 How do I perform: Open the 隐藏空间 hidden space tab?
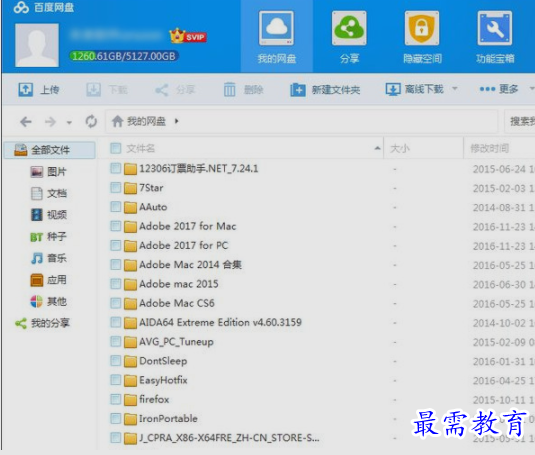point(422,36)
